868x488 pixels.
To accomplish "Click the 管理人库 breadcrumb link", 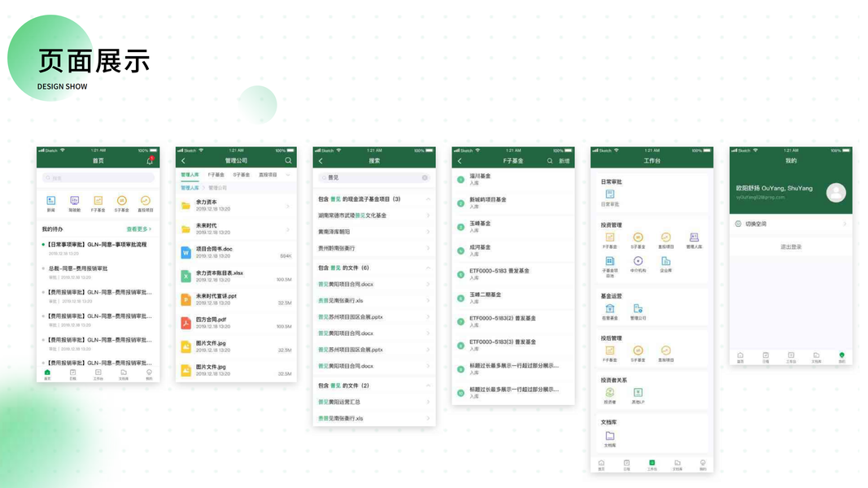I will (x=190, y=188).
